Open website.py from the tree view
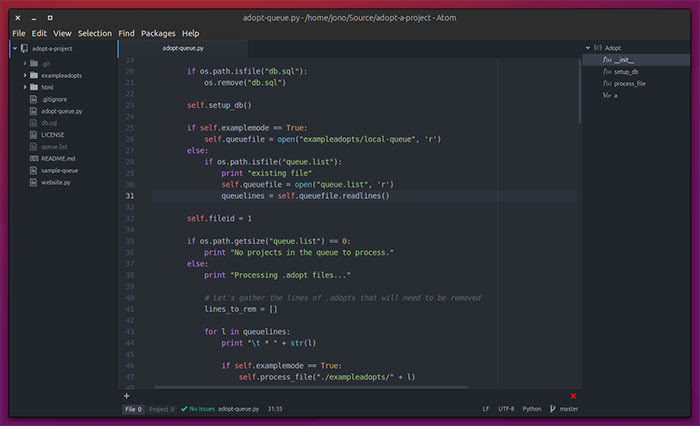The image size is (700, 426). tap(56, 182)
